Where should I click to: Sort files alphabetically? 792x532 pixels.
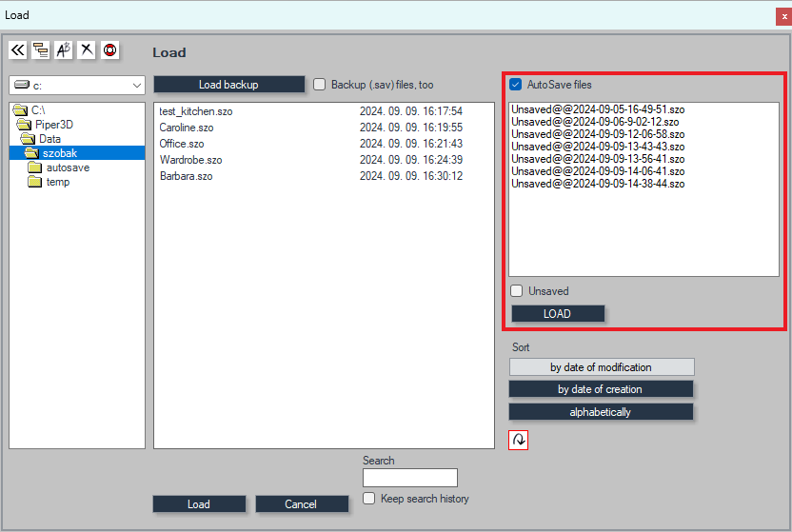(x=601, y=412)
